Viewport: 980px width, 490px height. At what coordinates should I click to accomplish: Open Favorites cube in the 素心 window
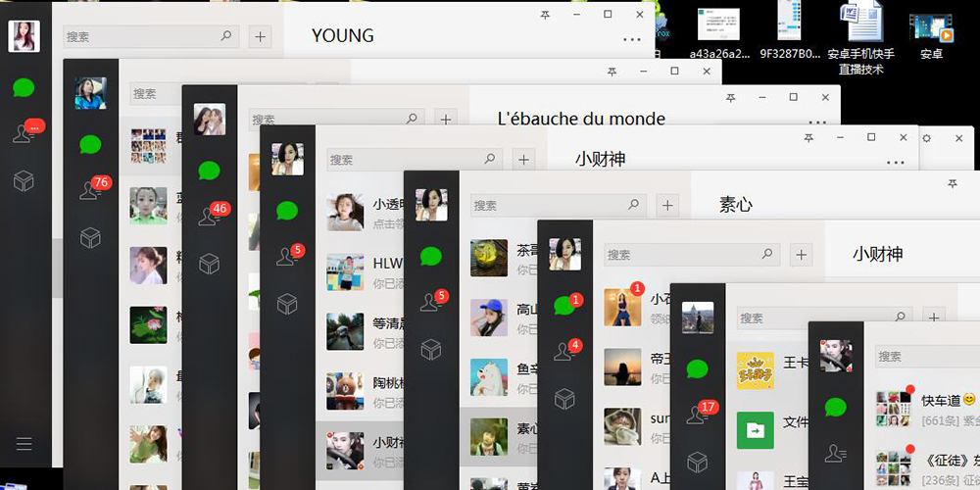(x=431, y=350)
